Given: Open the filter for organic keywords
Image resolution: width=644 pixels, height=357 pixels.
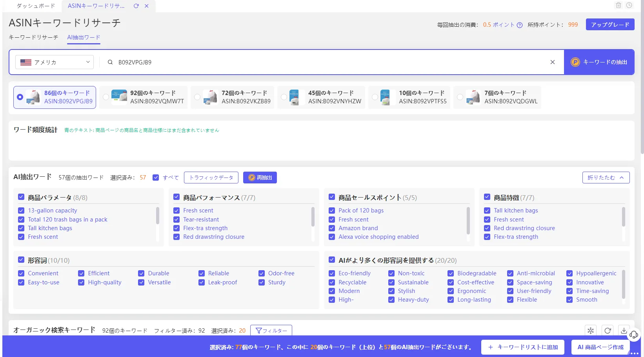Looking at the screenshot, I should click(271, 331).
